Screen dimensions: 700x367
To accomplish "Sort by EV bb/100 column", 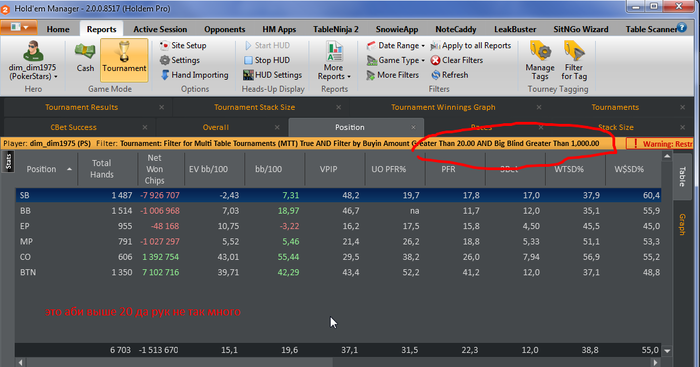I will [214, 169].
